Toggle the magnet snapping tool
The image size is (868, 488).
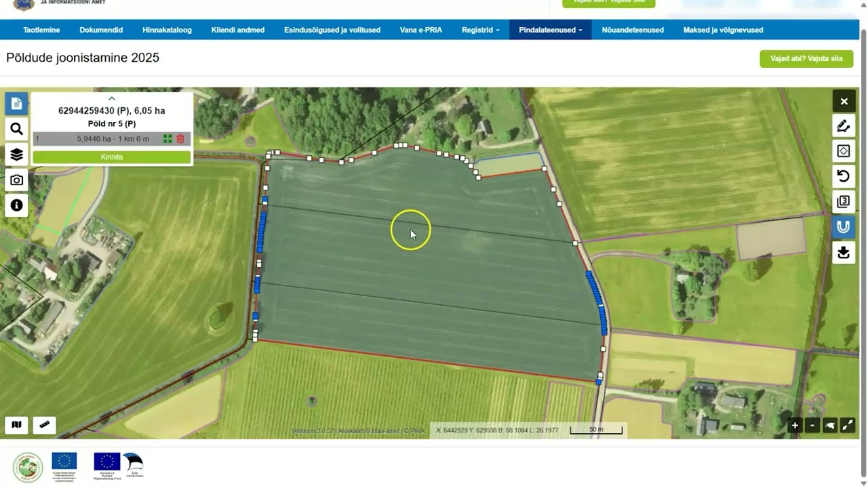coord(844,227)
